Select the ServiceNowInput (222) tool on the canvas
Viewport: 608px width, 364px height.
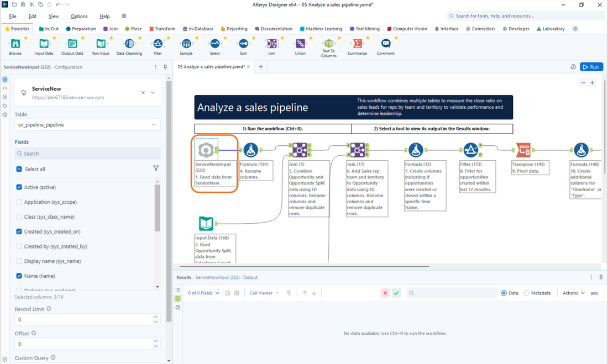click(207, 149)
